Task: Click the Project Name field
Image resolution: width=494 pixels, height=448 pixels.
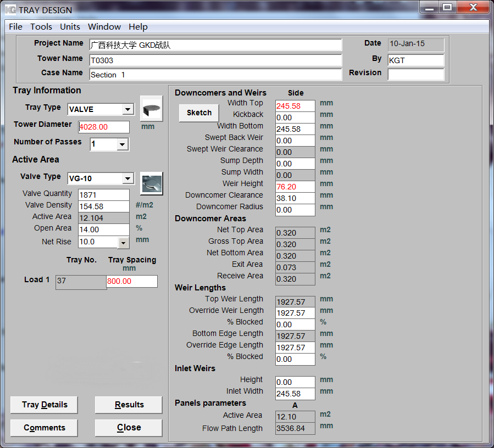Action: tap(215, 45)
